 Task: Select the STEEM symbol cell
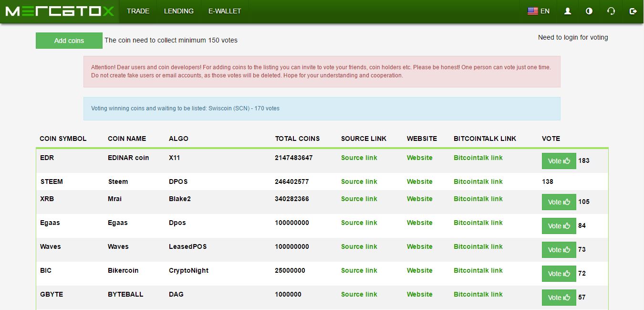(52, 182)
